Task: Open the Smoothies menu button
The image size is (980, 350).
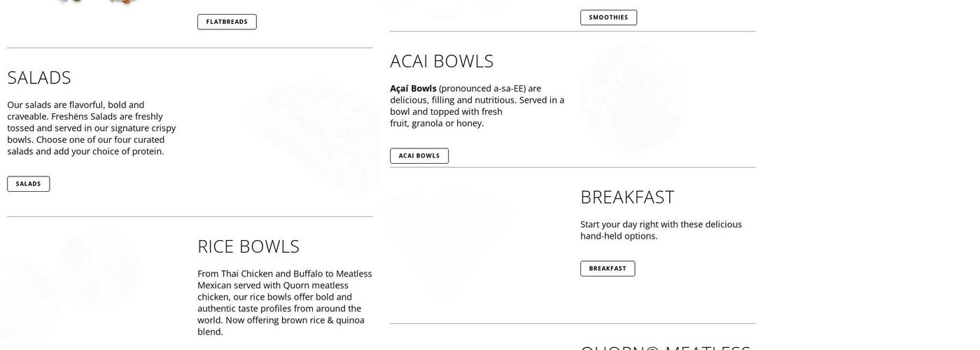Action: coord(608,17)
